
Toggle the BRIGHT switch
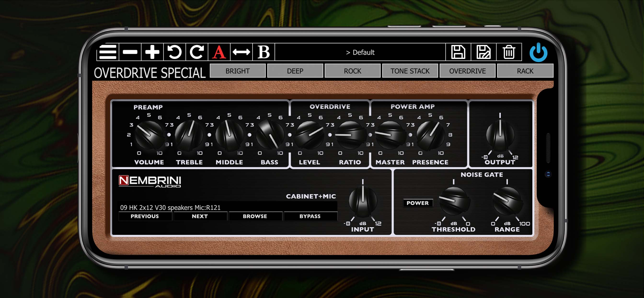click(x=237, y=71)
